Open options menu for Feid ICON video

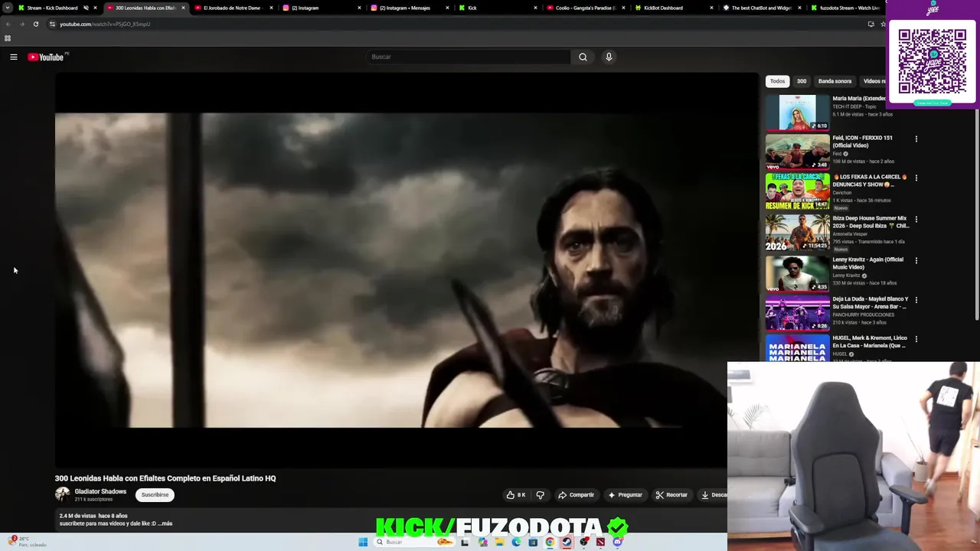click(x=916, y=139)
